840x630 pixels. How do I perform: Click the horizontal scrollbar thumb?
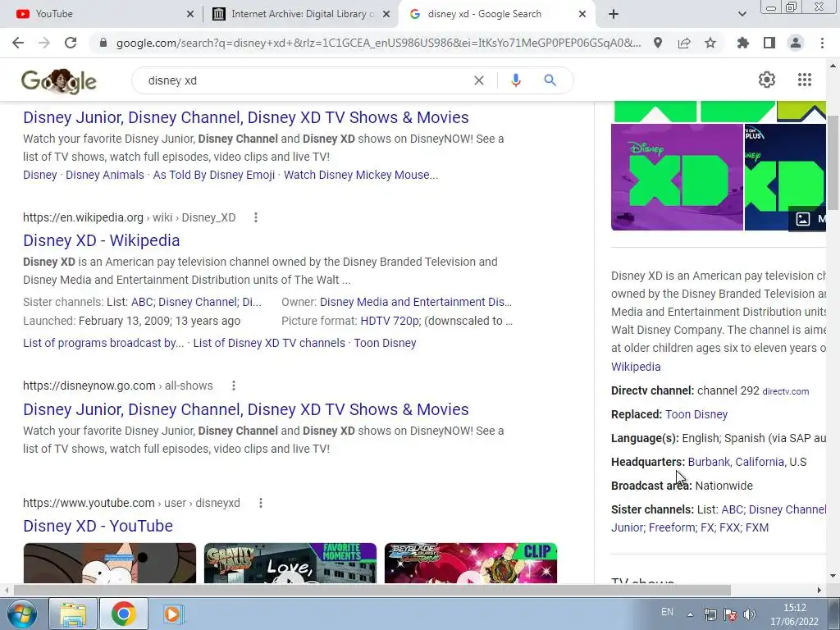coord(372,591)
